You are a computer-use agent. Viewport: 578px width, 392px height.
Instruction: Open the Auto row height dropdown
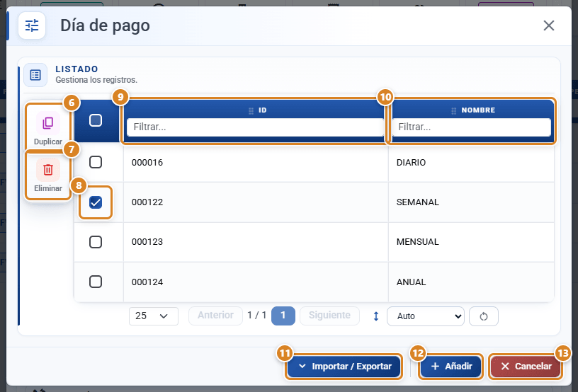coord(426,316)
